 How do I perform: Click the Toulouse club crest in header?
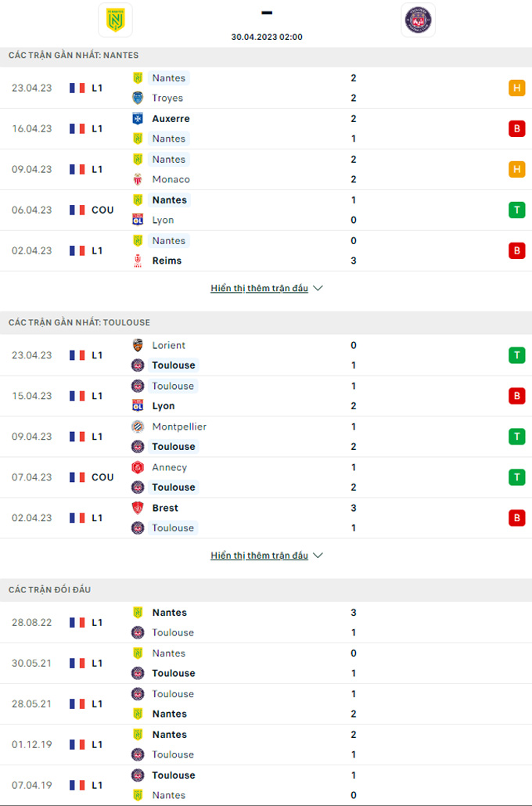[418, 20]
